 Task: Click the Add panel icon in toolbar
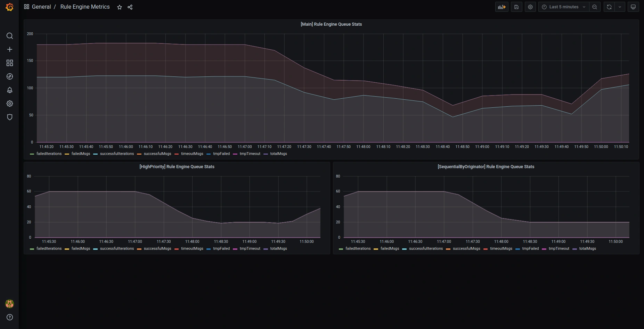[502, 7]
